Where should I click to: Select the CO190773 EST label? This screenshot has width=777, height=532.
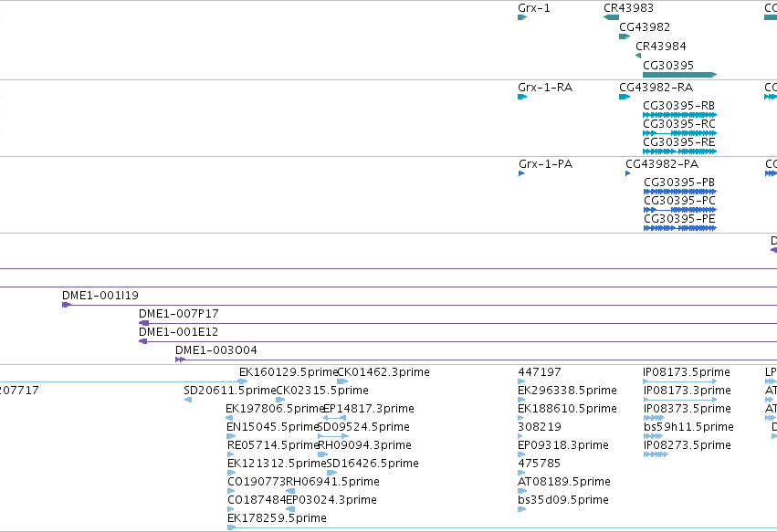pyautogui.click(x=257, y=482)
